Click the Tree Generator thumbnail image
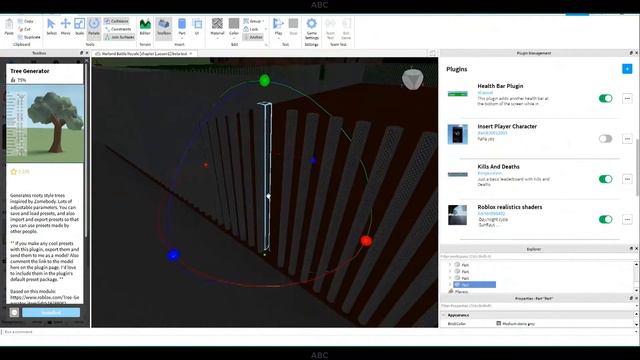Viewport: 640px width, 360px height. 45,123
